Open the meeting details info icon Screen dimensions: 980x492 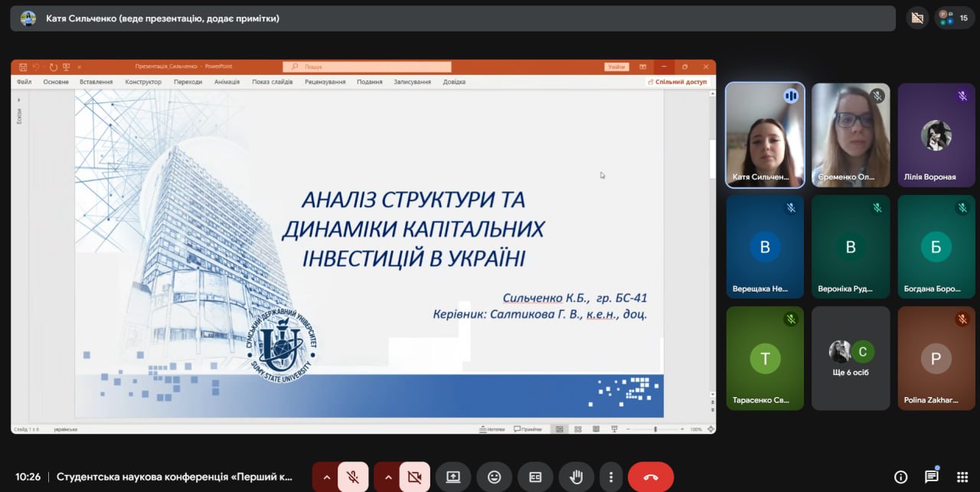click(900, 477)
